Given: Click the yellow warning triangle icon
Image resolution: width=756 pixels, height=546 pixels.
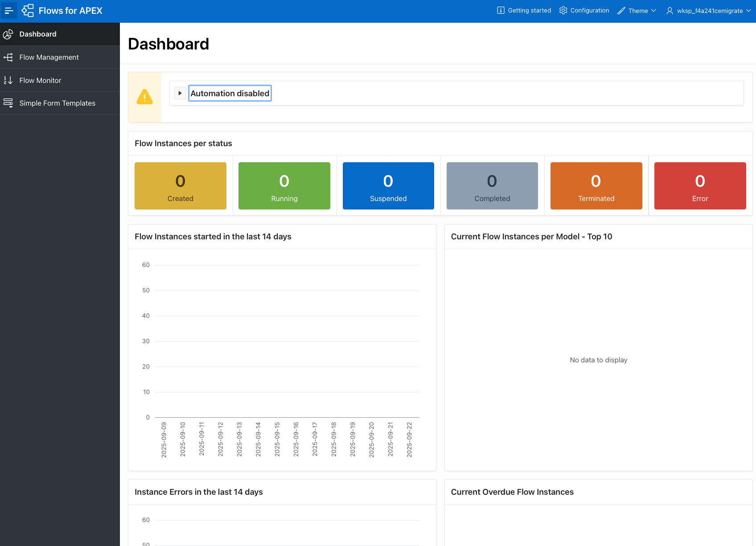Looking at the screenshot, I should (x=144, y=97).
